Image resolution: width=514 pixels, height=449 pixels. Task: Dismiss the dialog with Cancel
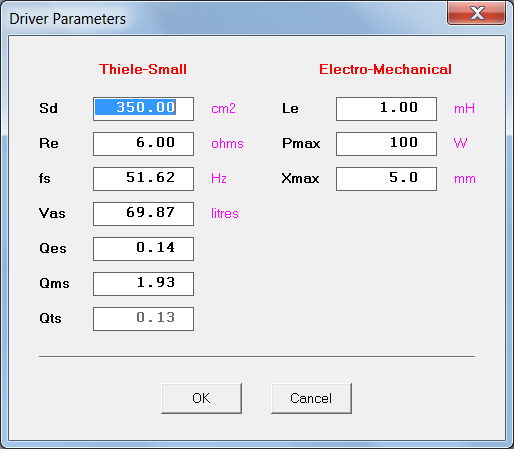pyautogui.click(x=311, y=398)
